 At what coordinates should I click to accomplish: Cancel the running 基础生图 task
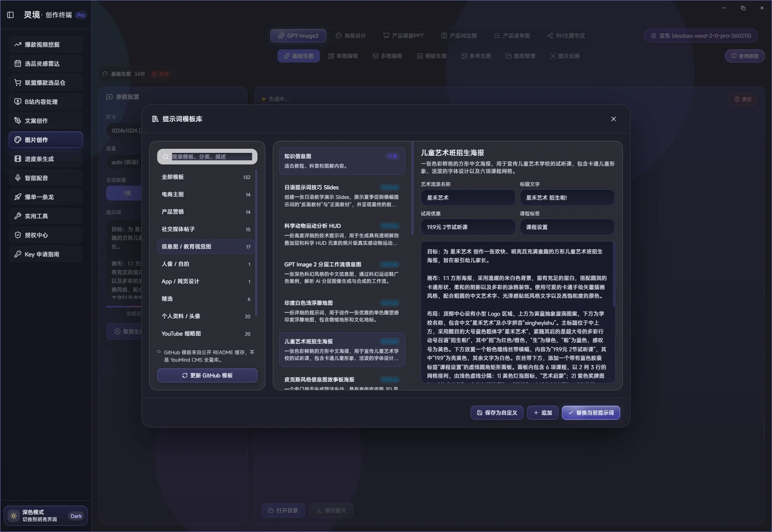tap(160, 74)
